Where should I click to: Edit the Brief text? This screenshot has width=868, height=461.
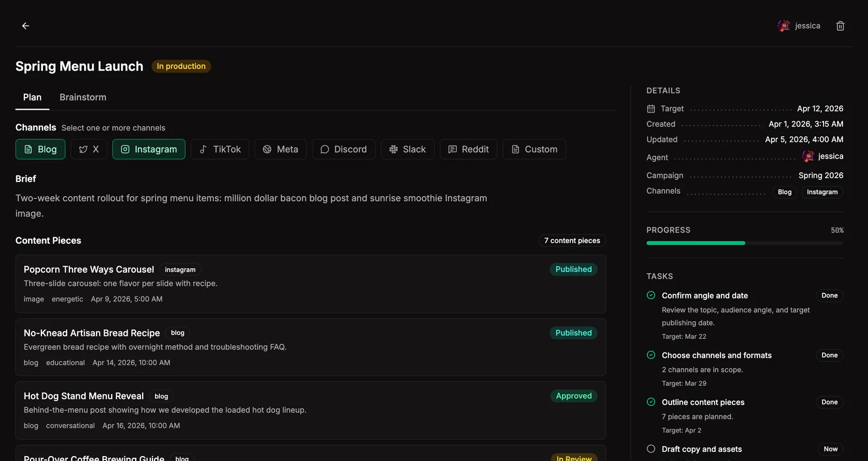(x=251, y=206)
